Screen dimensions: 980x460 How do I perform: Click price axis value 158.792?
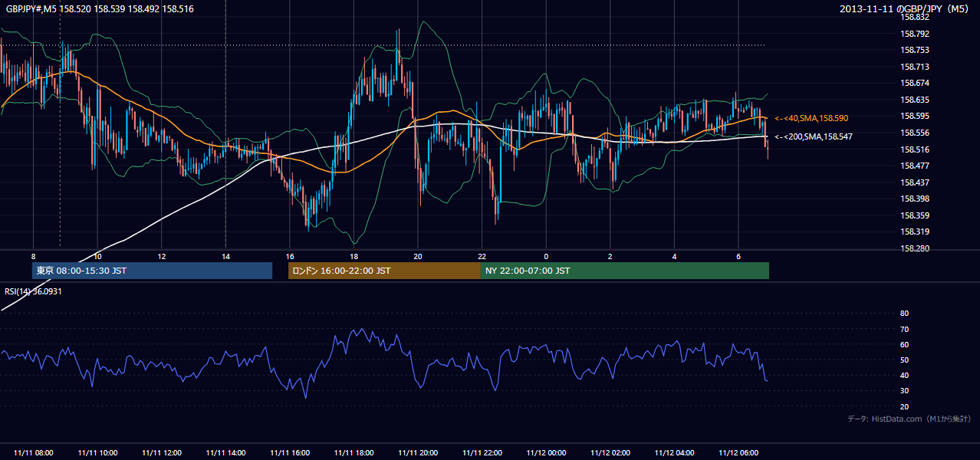coord(915,34)
